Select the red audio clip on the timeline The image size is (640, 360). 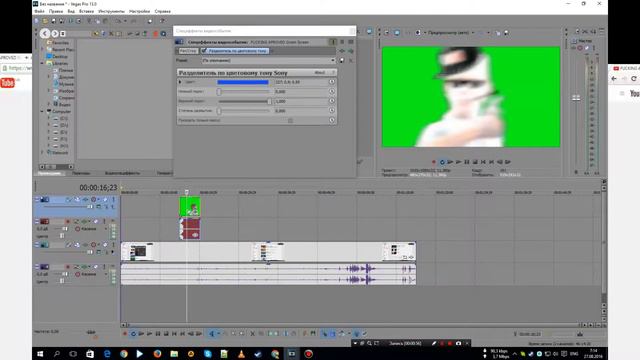pyautogui.click(x=190, y=229)
